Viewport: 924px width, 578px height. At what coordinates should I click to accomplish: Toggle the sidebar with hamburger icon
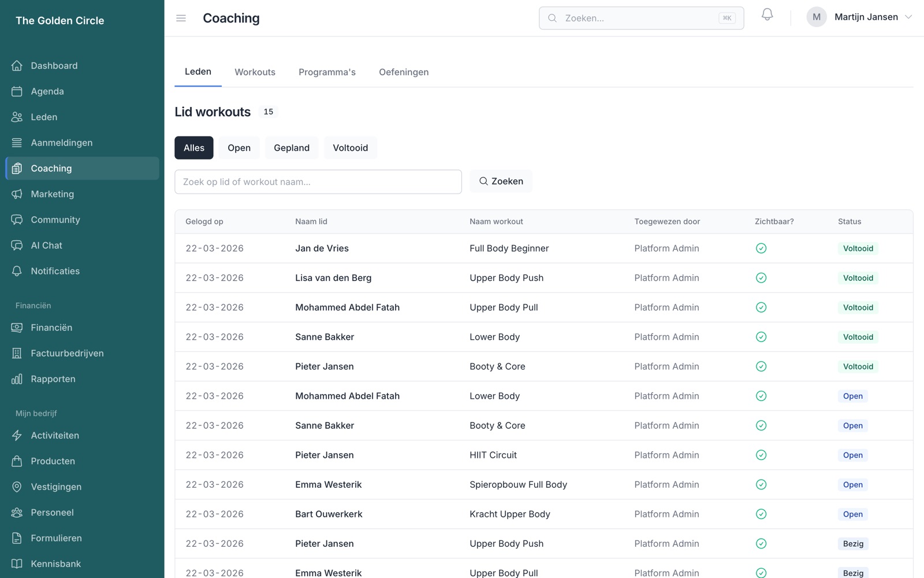(181, 18)
